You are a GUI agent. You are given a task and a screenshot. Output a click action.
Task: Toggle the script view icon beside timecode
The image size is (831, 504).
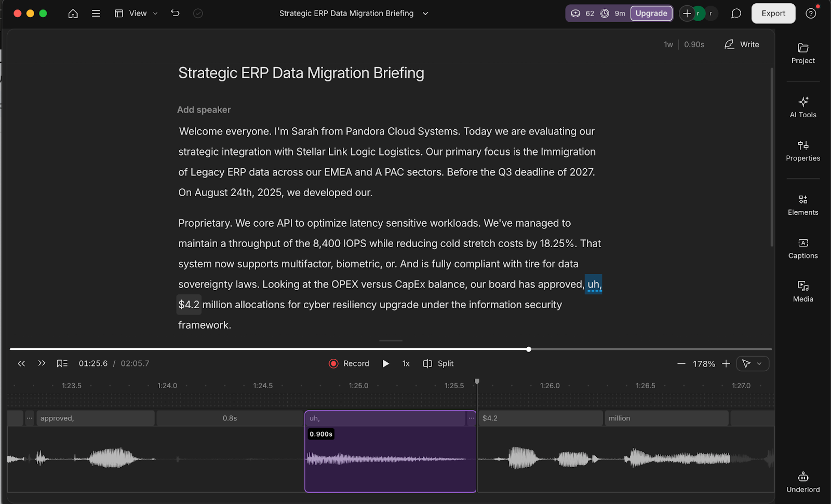62,363
